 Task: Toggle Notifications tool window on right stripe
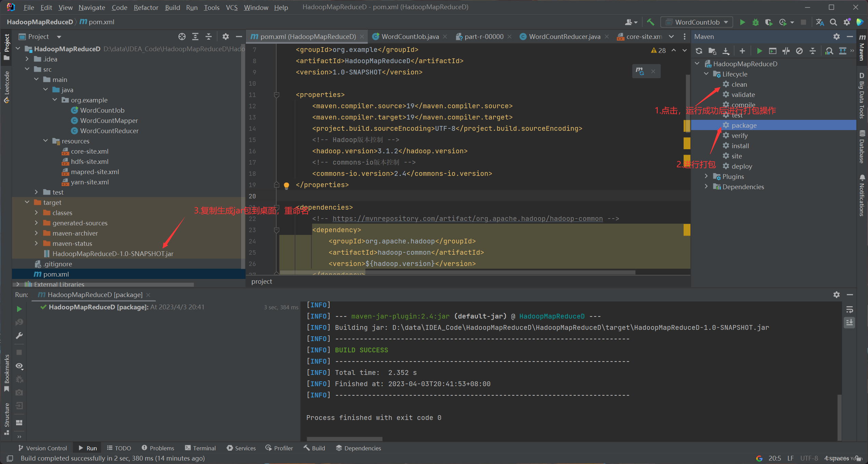862,195
